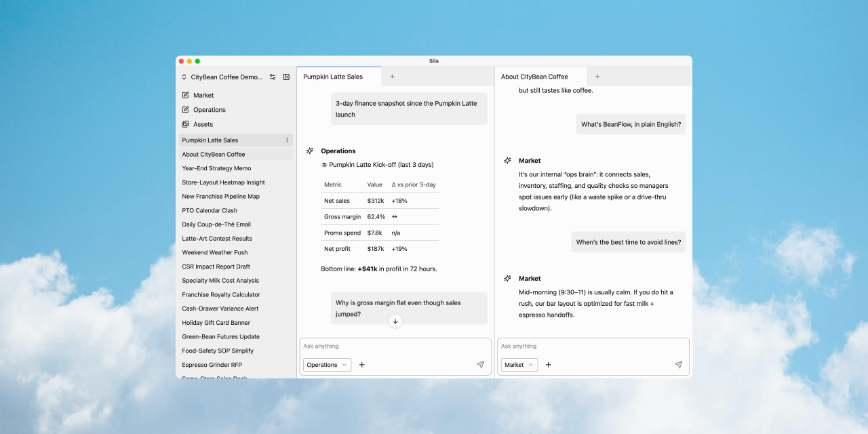Open the Pumpkin Latte Sales options menu
The width and height of the screenshot is (868, 434).
tap(287, 140)
